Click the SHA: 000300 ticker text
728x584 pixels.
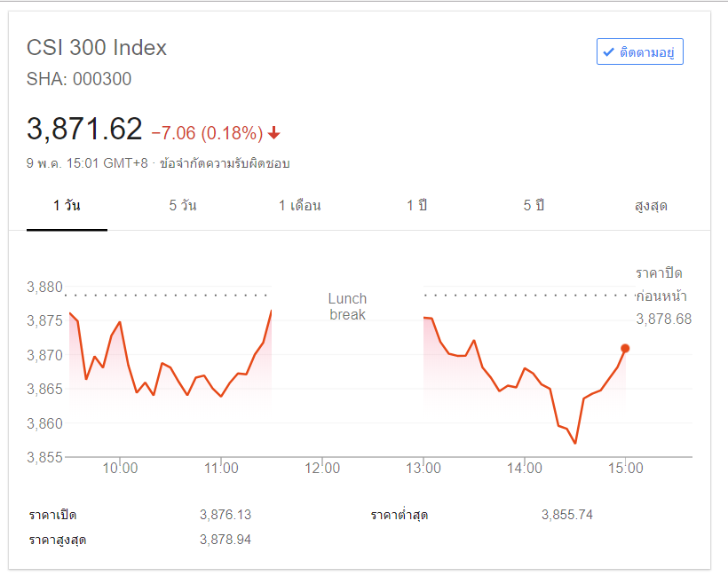[x=79, y=79]
